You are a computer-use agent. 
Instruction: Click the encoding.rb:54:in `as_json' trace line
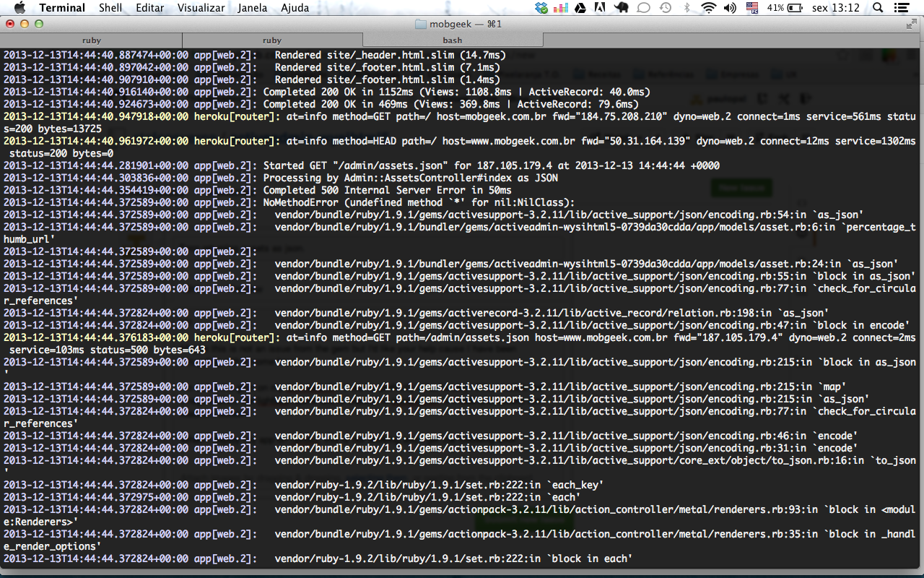tap(434, 215)
